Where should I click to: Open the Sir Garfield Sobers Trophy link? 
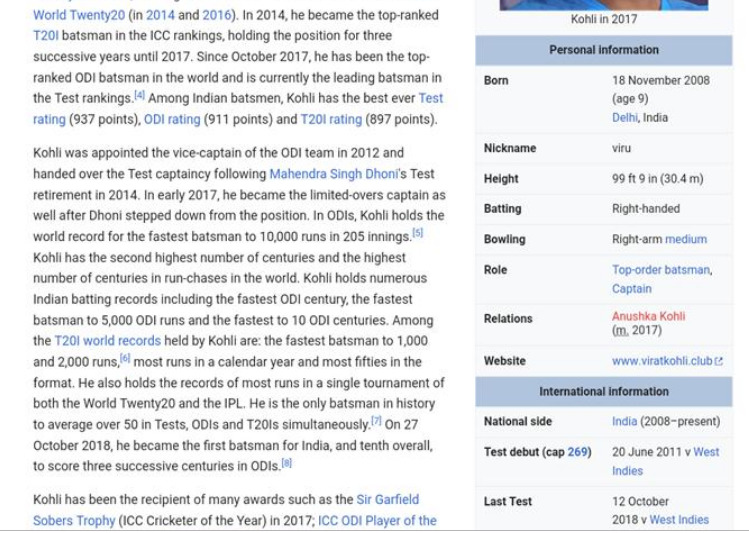226,510
